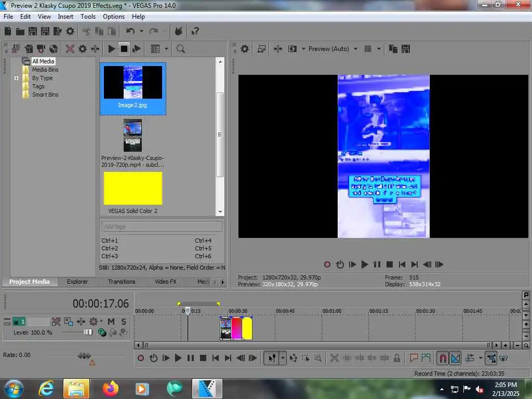Toggle preview on external monitor icon
This screenshot has width=532, height=399.
(261, 49)
